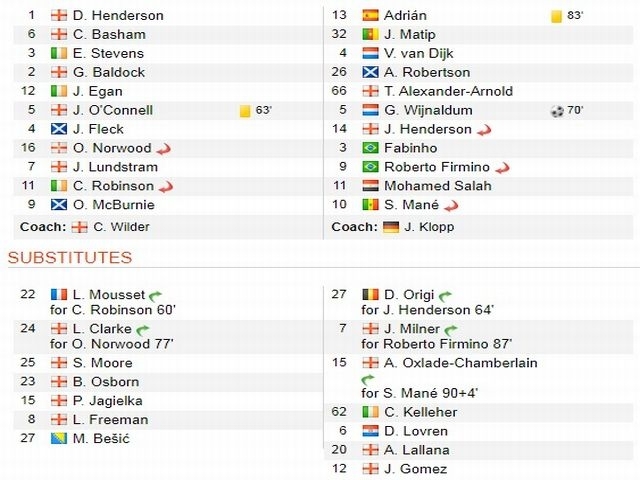Open Mohamed Salah's player link
640x480 pixels.
point(437,187)
